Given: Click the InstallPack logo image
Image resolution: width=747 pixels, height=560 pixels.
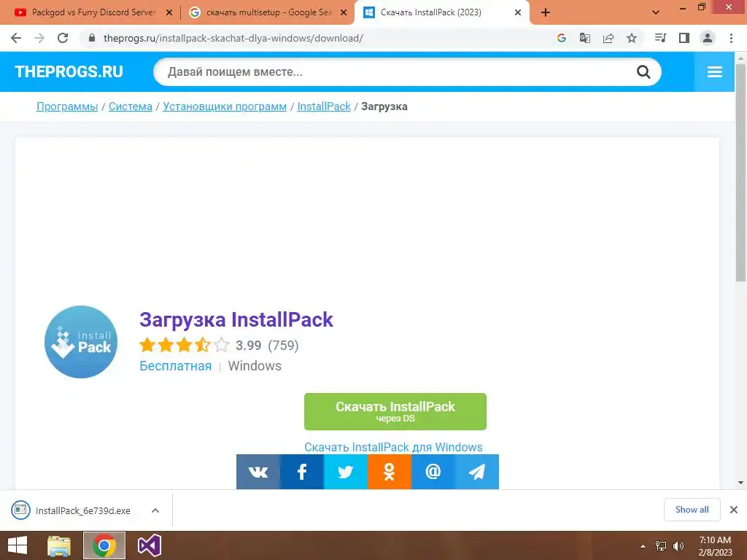Looking at the screenshot, I should (x=81, y=342).
